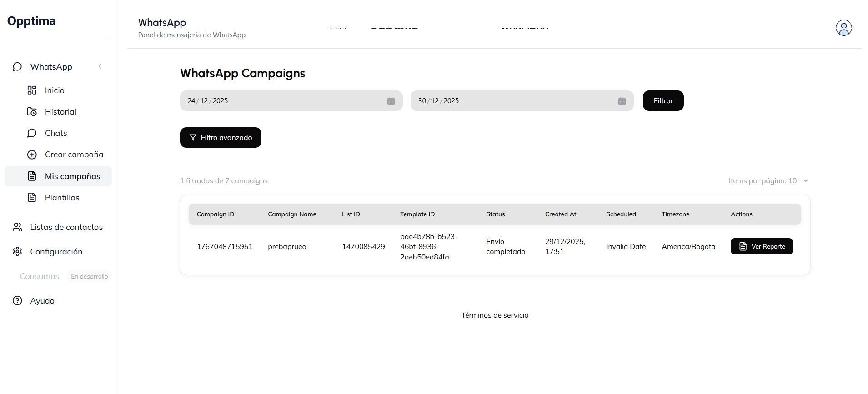The height and width of the screenshot is (394, 868).
Task: Click the Ayuda question mark icon
Action: click(x=17, y=301)
